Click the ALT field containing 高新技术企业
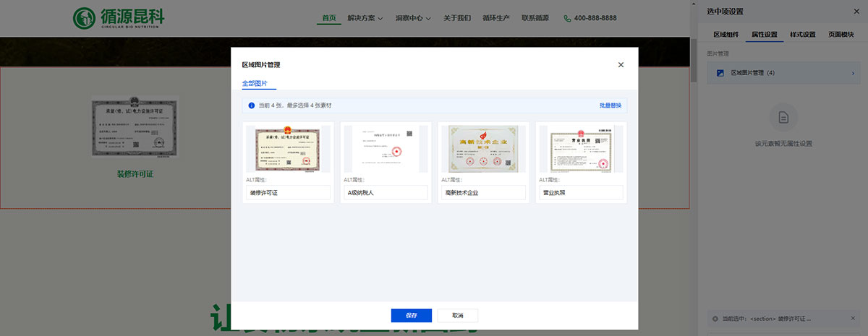 (483, 193)
